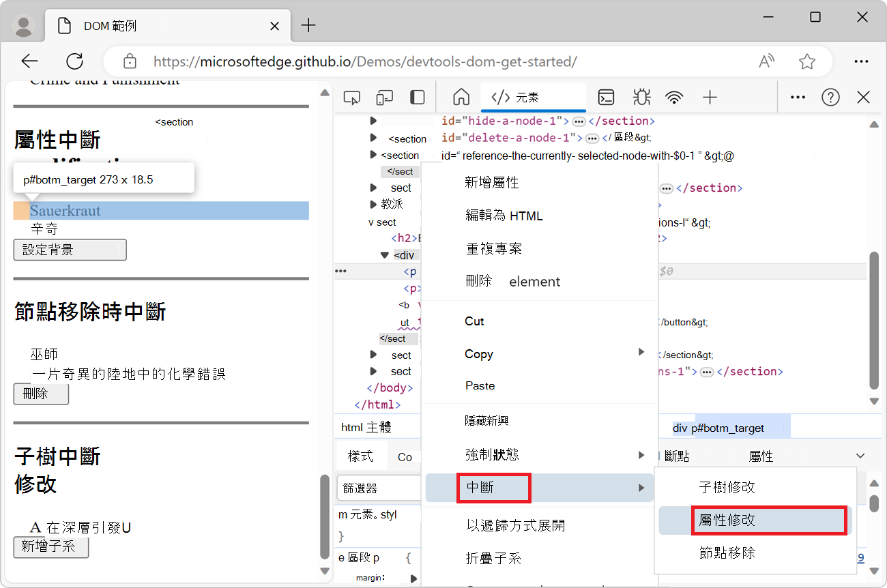The image size is (887, 588).
Task: Select the </html> tree line
Action: (x=377, y=405)
